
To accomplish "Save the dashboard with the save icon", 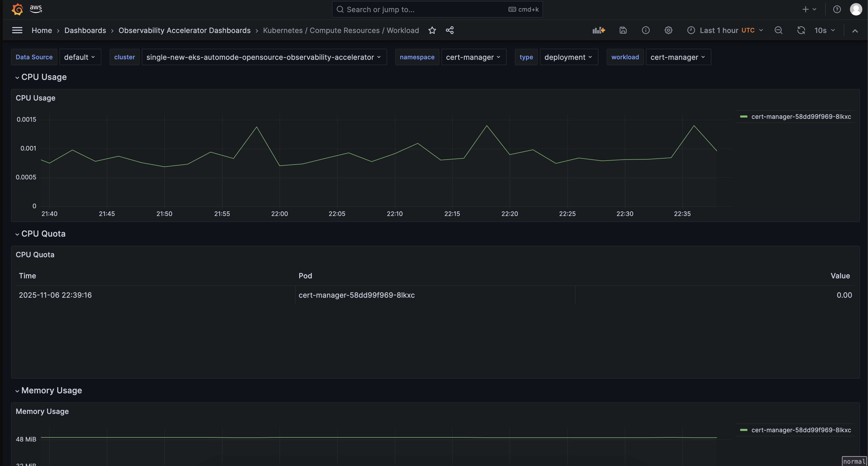I will 623,30.
